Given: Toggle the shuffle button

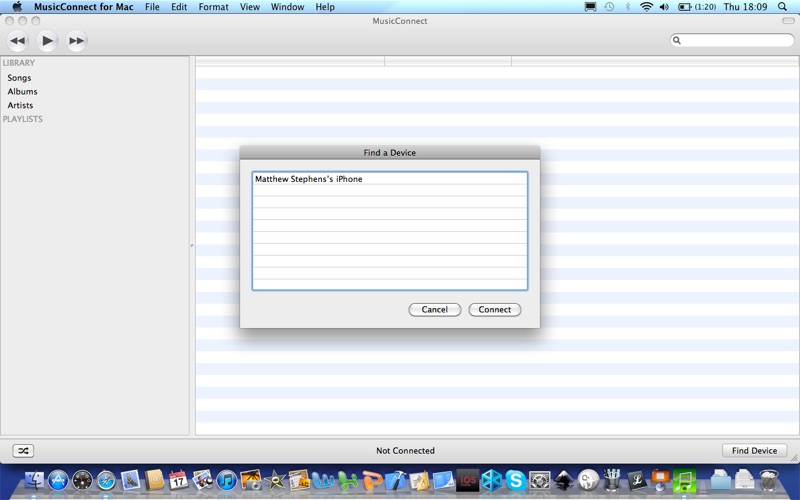Looking at the screenshot, I should click(x=23, y=451).
